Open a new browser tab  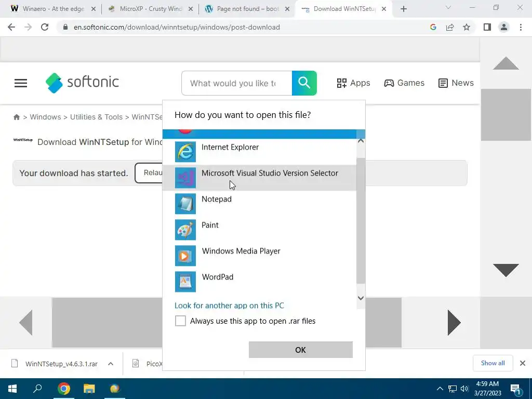click(403, 9)
